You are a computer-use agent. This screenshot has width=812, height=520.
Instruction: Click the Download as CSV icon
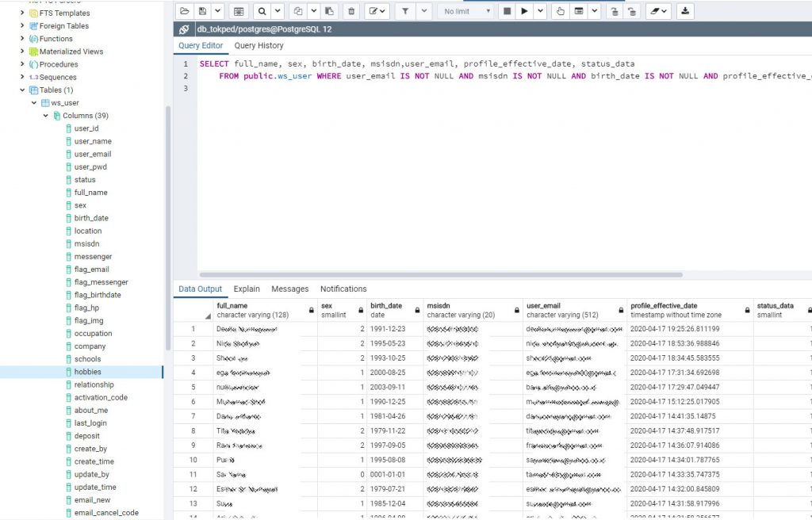click(686, 11)
